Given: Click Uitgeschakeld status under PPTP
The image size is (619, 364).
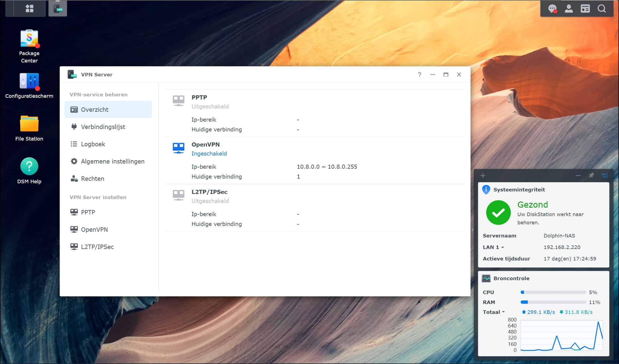Looking at the screenshot, I should coord(210,107).
